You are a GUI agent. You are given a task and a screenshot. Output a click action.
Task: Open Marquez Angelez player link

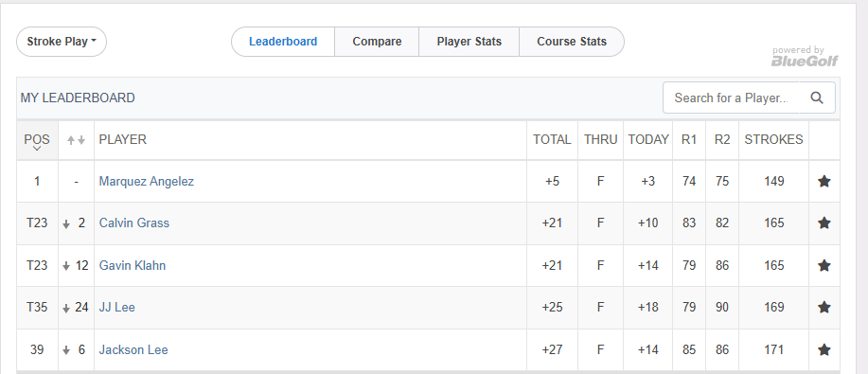coord(147,181)
